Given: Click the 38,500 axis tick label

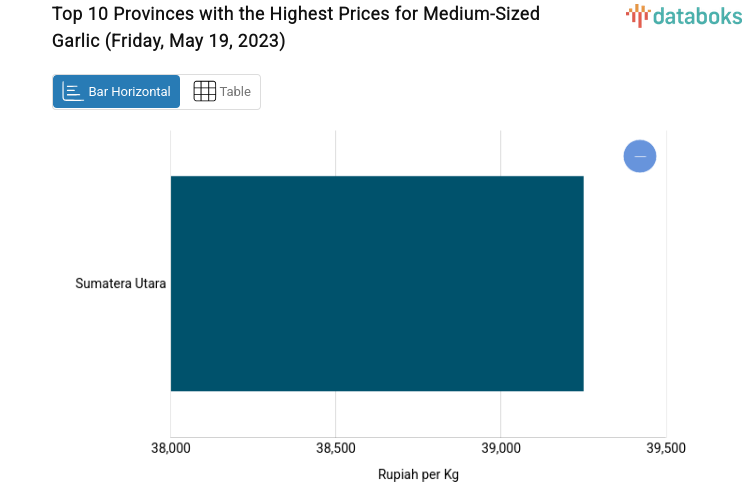Looking at the screenshot, I should (x=336, y=449).
